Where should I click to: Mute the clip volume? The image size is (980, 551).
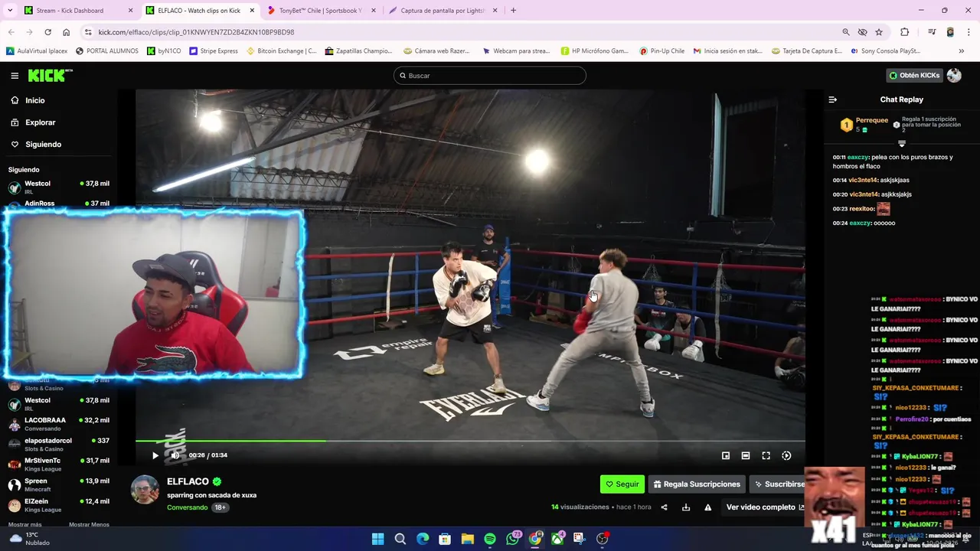click(x=175, y=455)
